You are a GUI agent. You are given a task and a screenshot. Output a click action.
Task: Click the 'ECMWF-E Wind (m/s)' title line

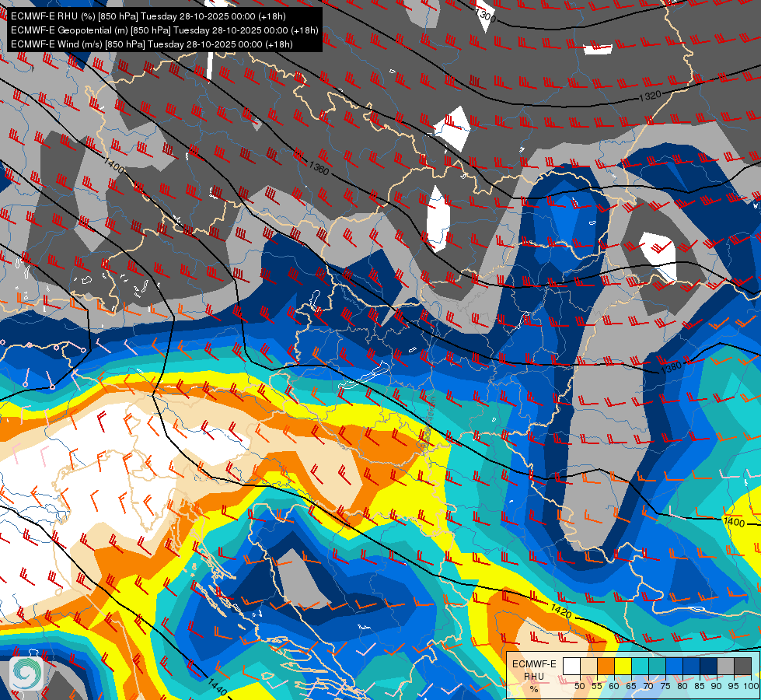[x=152, y=44]
